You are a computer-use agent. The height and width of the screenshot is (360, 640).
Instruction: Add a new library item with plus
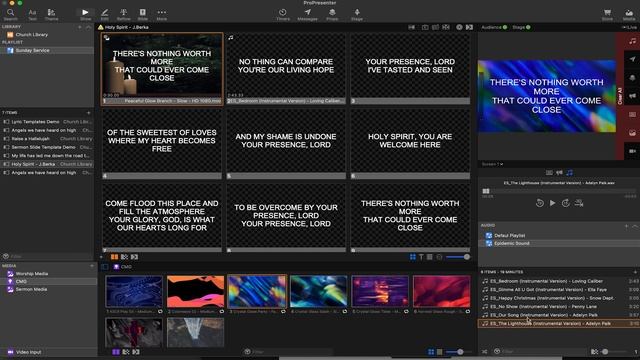point(80,27)
